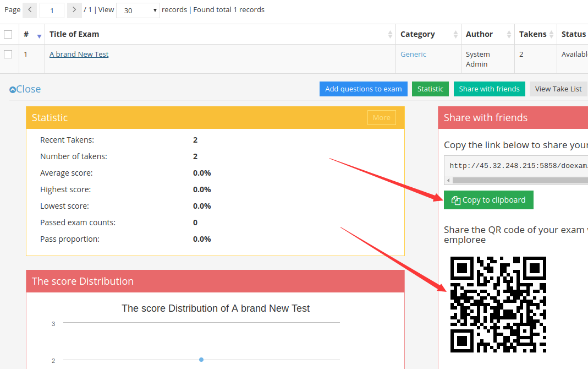Click the Passed exam counts label

click(78, 223)
